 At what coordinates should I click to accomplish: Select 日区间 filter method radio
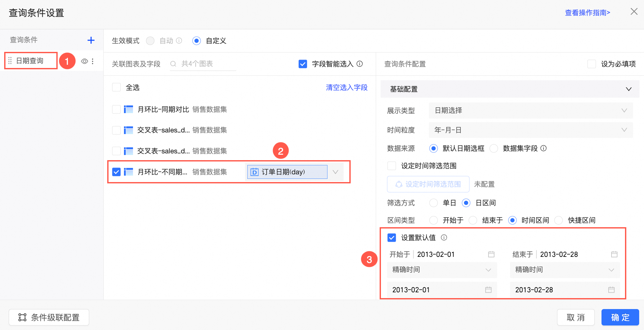466,203
